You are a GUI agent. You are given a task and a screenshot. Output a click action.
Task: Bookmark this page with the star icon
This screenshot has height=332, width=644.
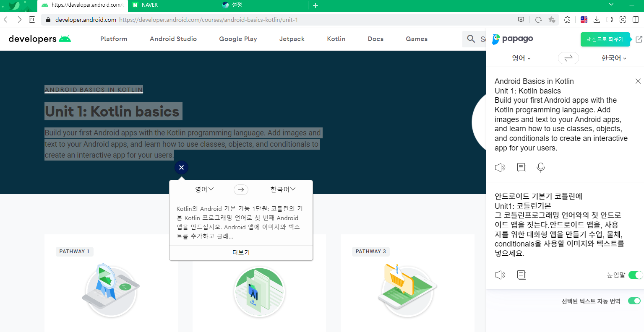coord(552,20)
